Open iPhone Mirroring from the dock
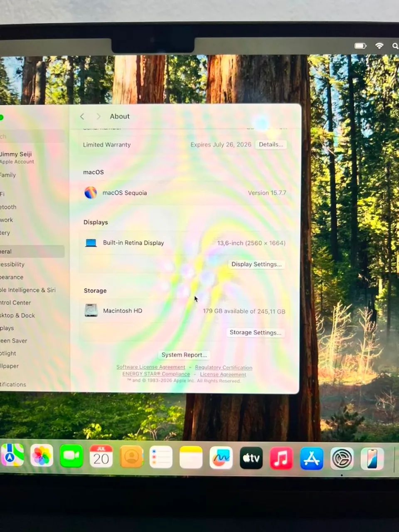 pyautogui.click(x=372, y=459)
